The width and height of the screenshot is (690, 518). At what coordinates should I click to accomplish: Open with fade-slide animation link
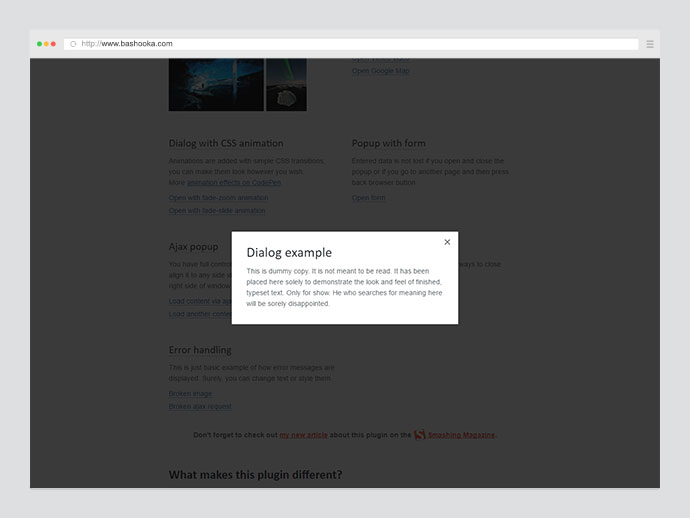pyautogui.click(x=217, y=211)
